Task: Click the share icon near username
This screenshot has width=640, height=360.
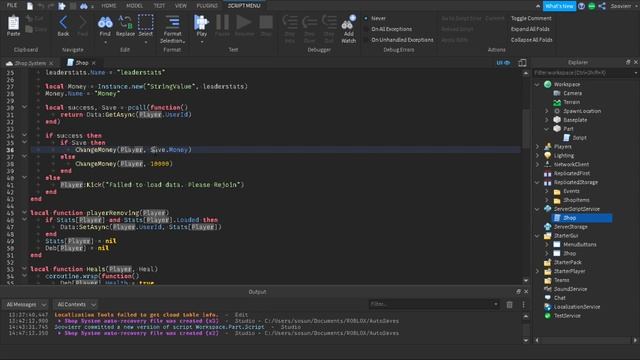Action: 602,6
